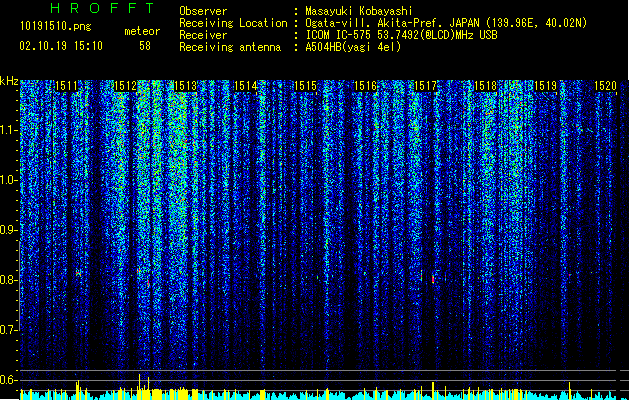The width and height of the screenshot is (629, 400).
Task: Click the 1512 time marker
Action: click(x=126, y=86)
